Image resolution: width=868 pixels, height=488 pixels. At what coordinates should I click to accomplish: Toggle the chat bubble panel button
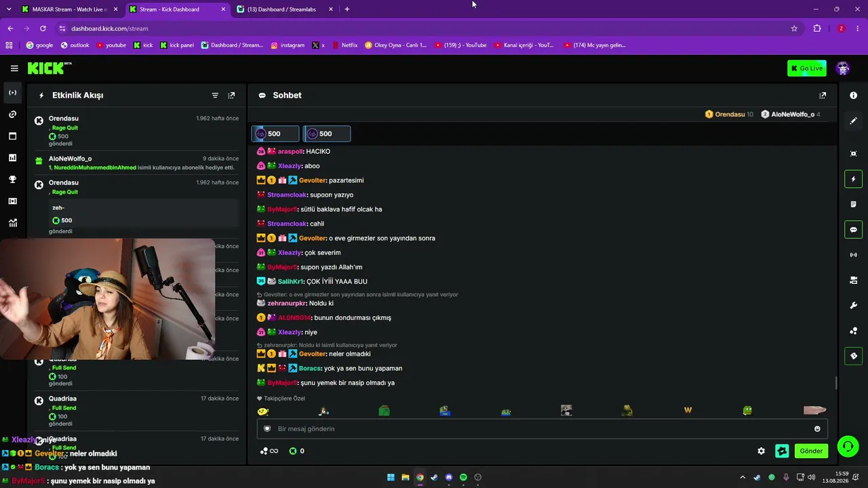click(853, 230)
